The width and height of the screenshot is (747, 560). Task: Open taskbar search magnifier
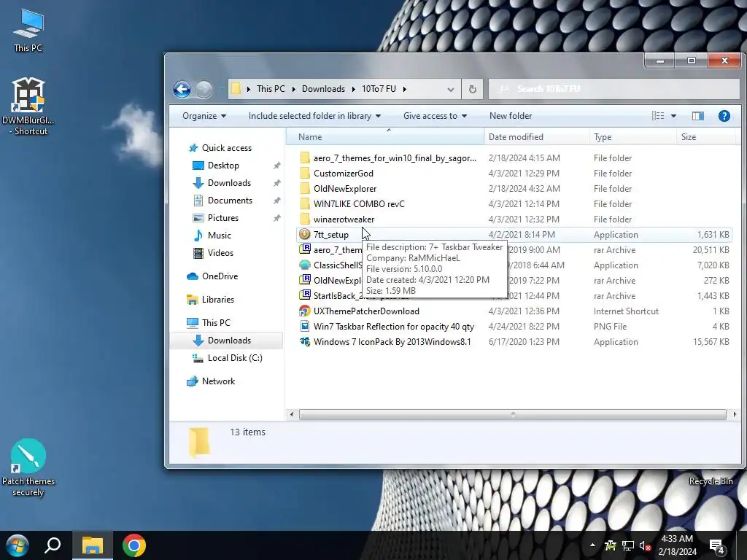(53, 545)
